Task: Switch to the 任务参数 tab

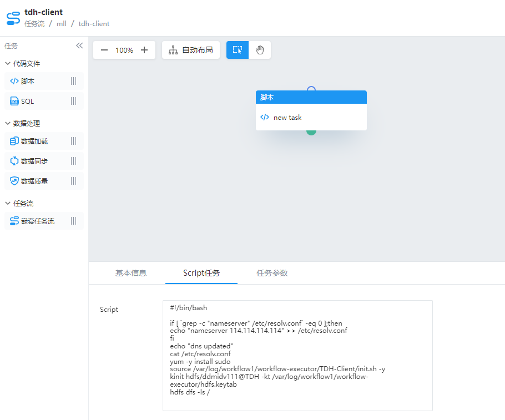Action: [272, 273]
